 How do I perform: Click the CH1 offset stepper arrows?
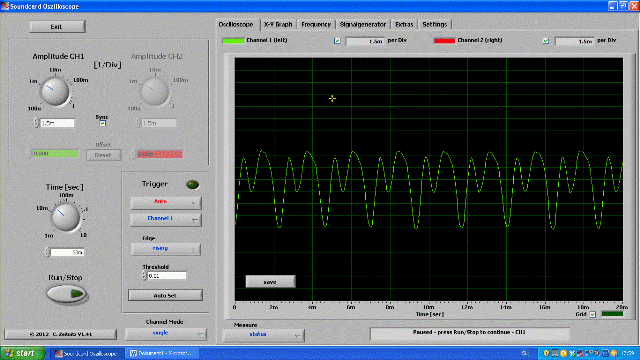point(29,154)
